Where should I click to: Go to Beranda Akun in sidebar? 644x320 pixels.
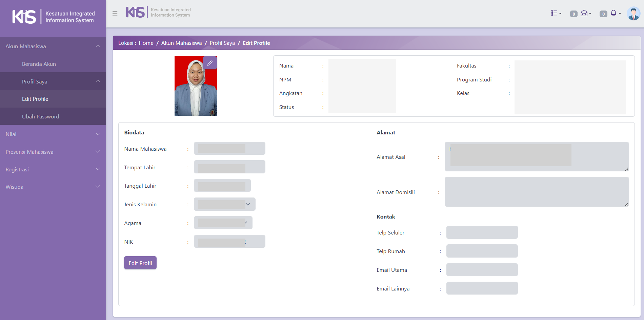(x=39, y=64)
